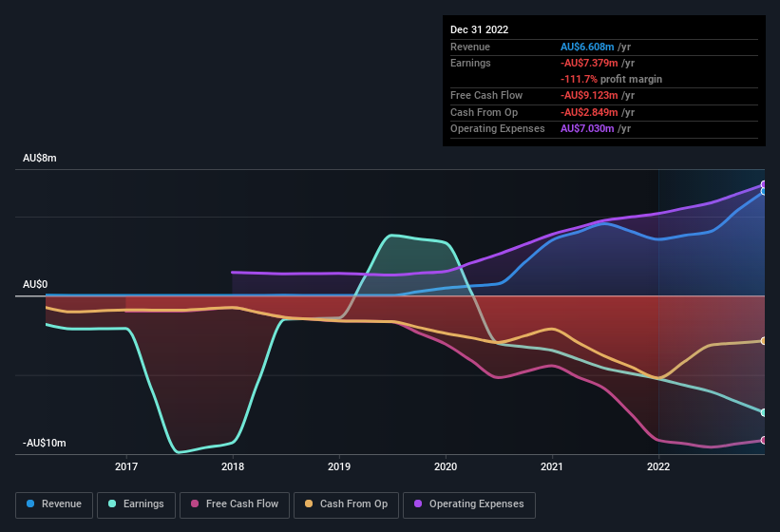The height and width of the screenshot is (532, 780).
Task: Click the AU$8m y-axis label
Action: click(x=40, y=158)
